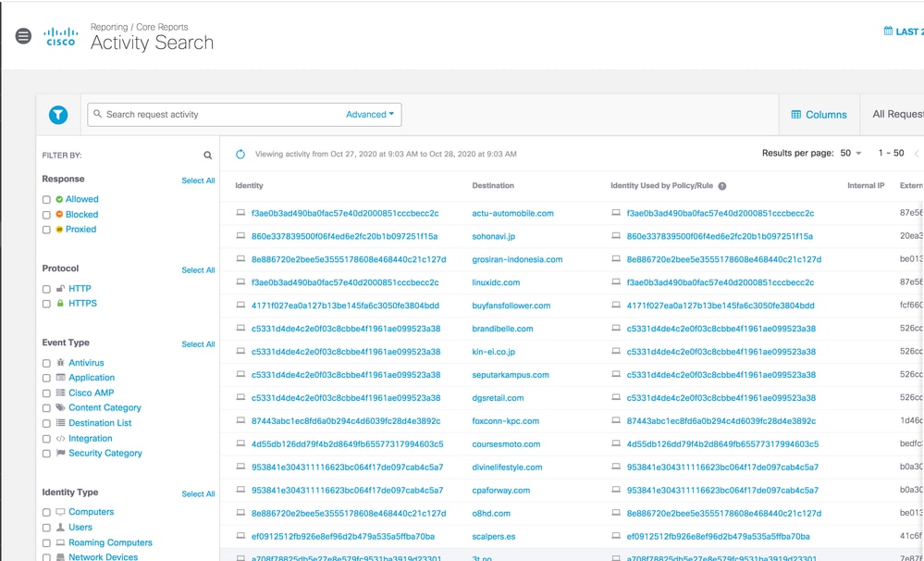Image resolution: width=924 pixels, height=561 pixels.
Task: Click the Internal IP column header
Action: pyautogui.click(x=866, y=186)
